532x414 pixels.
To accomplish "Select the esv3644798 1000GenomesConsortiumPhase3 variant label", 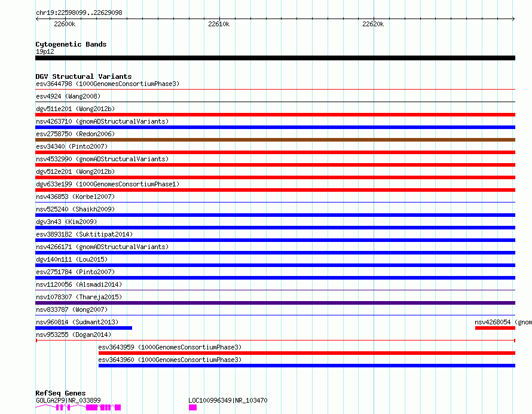I will [108, 84].
